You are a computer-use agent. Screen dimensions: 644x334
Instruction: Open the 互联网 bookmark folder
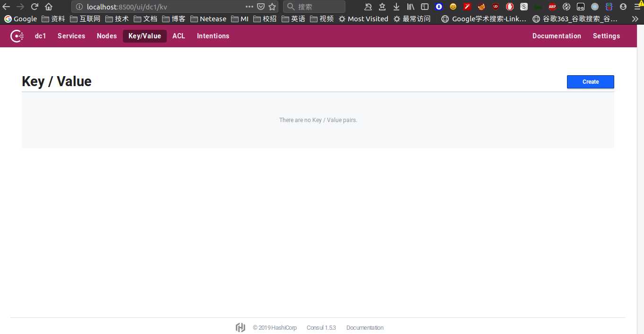tap(85, 19)
